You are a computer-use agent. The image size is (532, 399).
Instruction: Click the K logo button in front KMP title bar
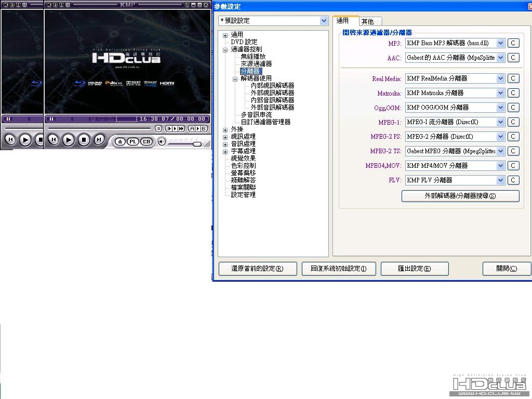(49, 5)
